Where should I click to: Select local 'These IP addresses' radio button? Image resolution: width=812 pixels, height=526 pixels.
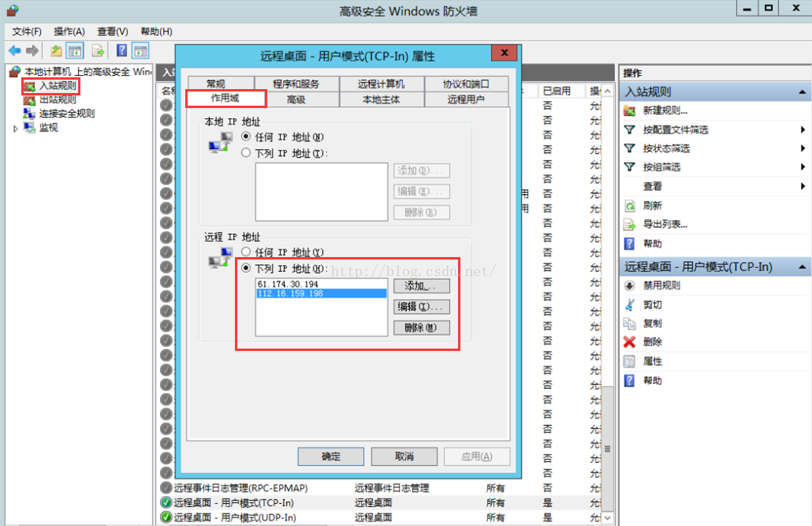[246, 153]
